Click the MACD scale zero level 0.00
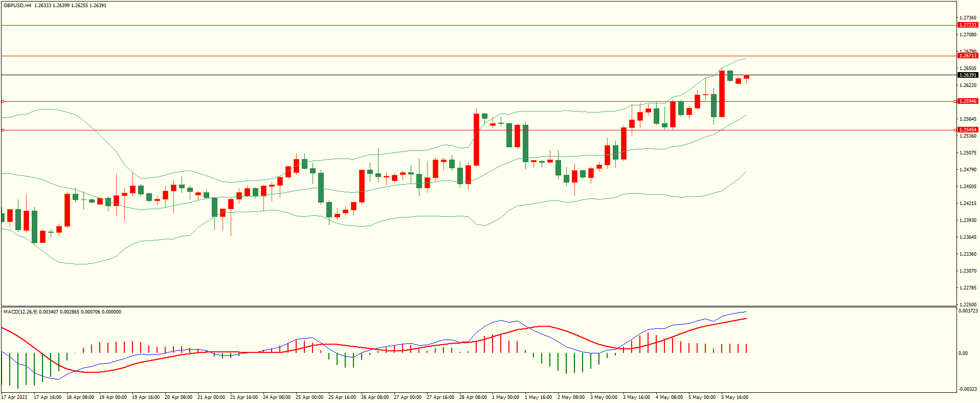 tap(963, 353)
